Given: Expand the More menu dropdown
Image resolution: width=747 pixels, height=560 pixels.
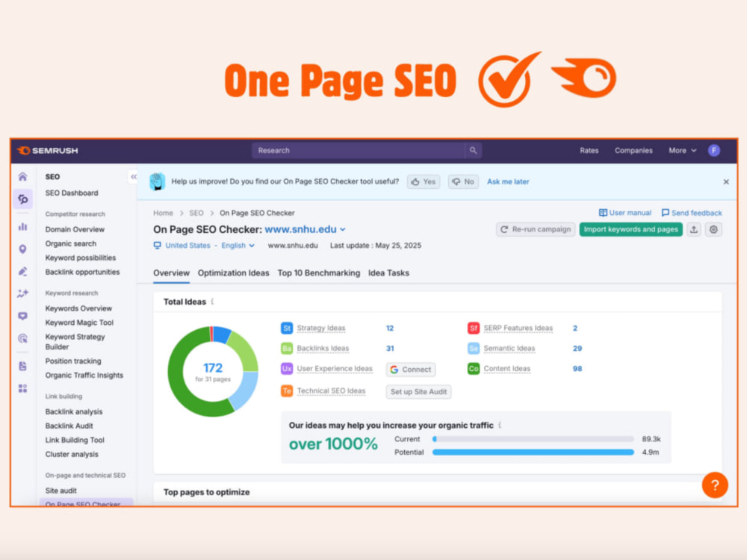Looking at the screenshot, I should click(x=682, y=151).
